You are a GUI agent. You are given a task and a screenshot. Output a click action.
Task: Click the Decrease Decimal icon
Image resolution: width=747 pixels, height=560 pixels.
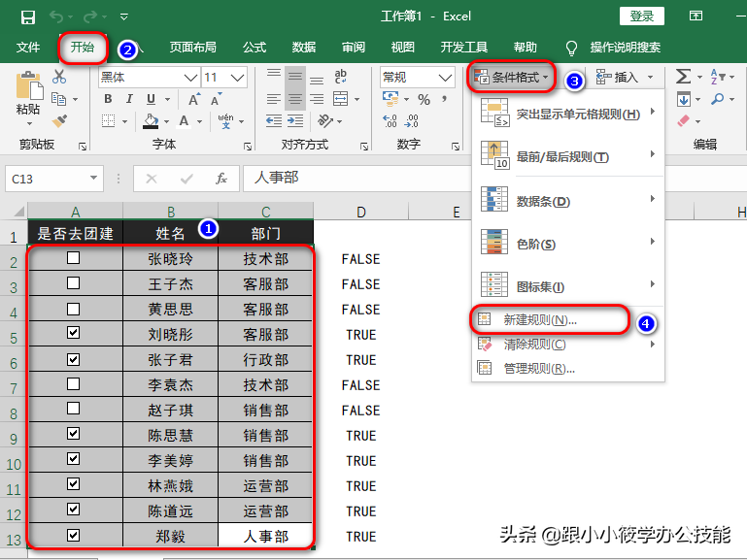(x=411, y=121)
